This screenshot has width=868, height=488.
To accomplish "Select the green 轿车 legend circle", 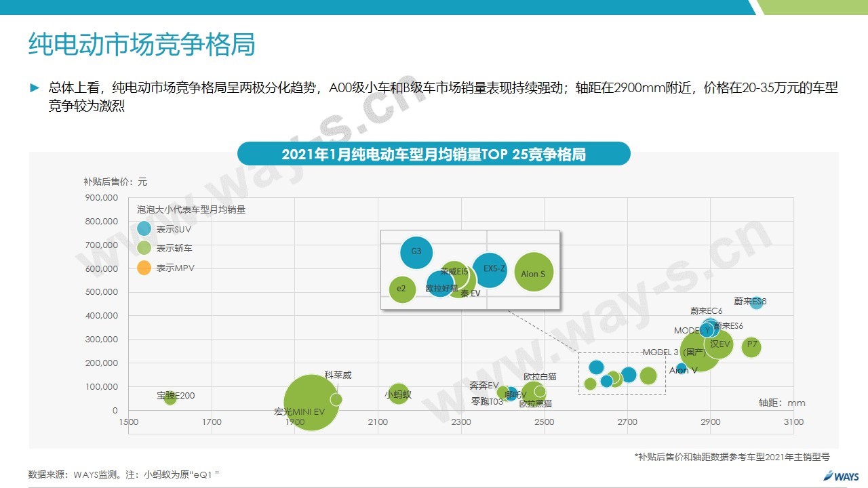I will [144, 249].
